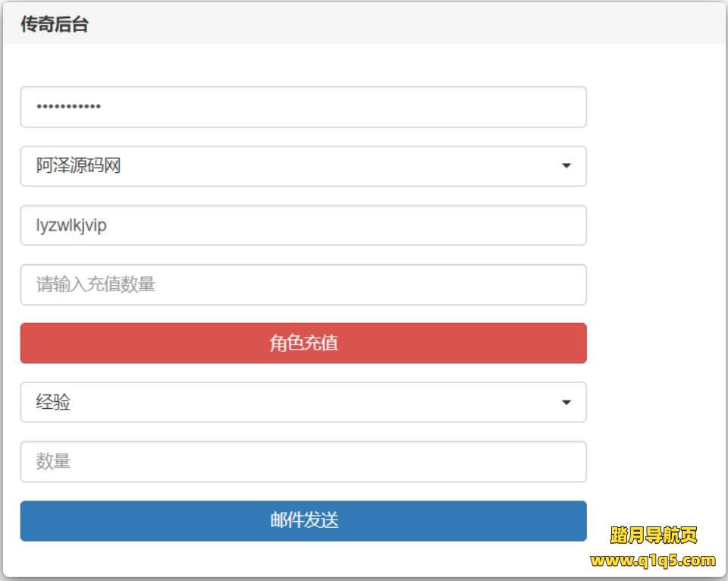The image size is (728, 581).
Task: Click the 踏月导航页 watermark text
Action: tap(653, 535)
